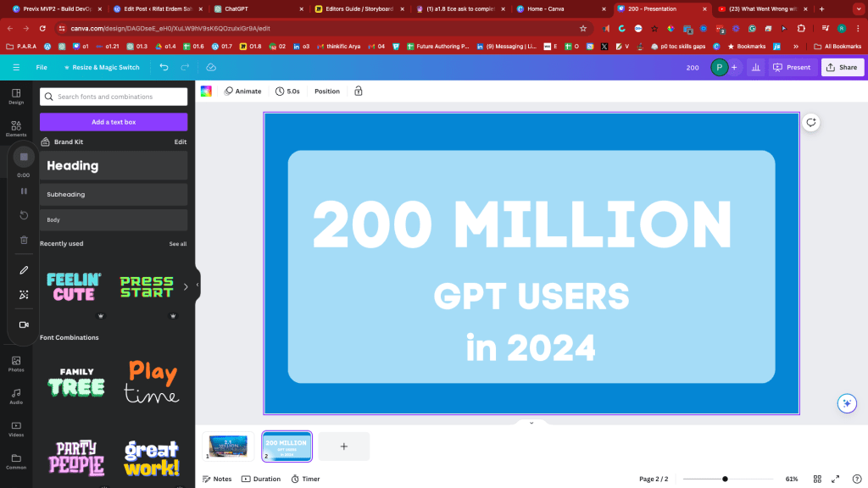
Task: Click the P user avatar
Action: (719, 68)
